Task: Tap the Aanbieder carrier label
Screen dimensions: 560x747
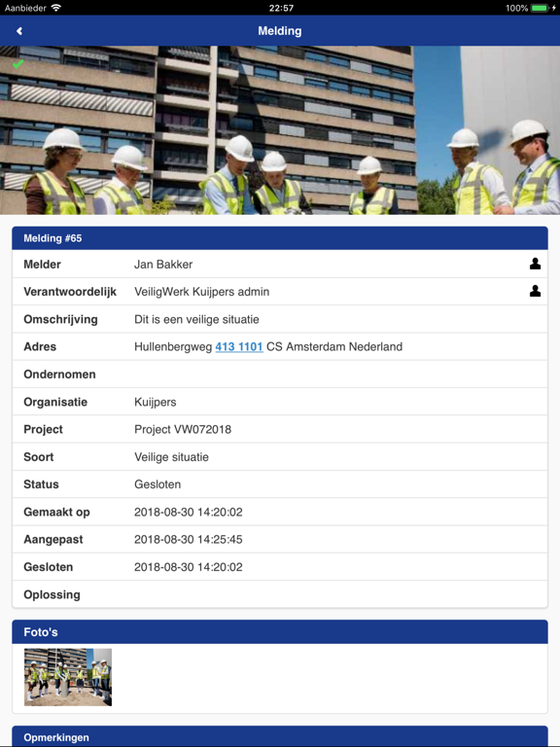Action: coord(25,8)
